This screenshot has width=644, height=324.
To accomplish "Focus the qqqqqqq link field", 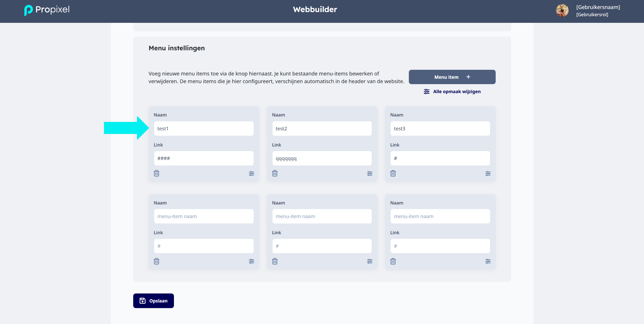I will pyautogui.click(x=322, y=158).
